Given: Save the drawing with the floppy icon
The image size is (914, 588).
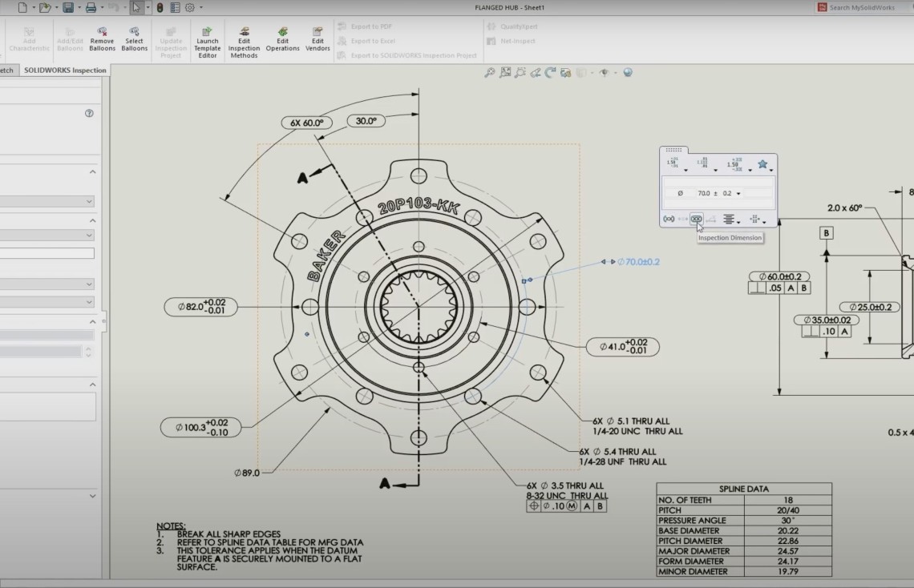Looking at the screenshot, I should pos(68,7).
